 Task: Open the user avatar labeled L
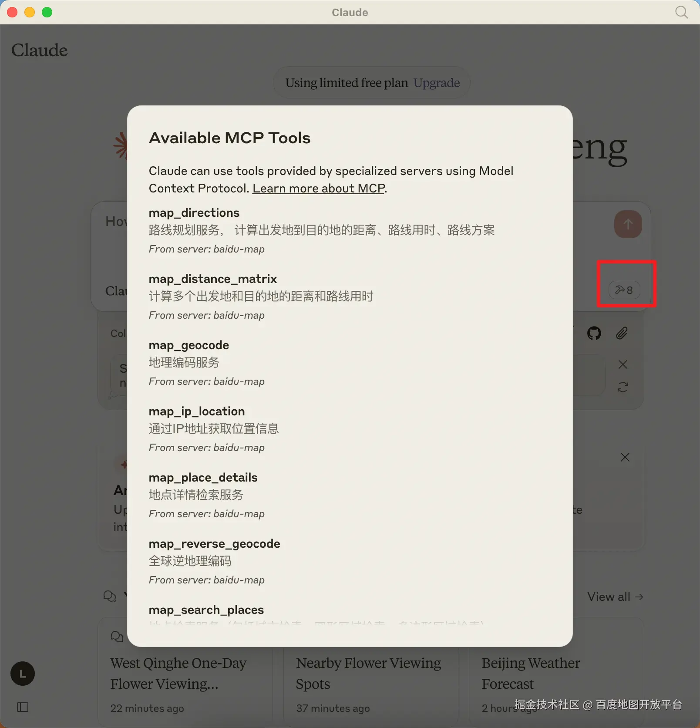[x=23, y=674]
